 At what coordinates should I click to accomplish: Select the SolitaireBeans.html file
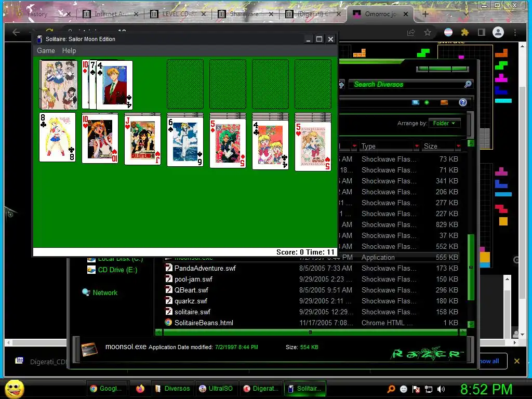(x=204, y=323)
